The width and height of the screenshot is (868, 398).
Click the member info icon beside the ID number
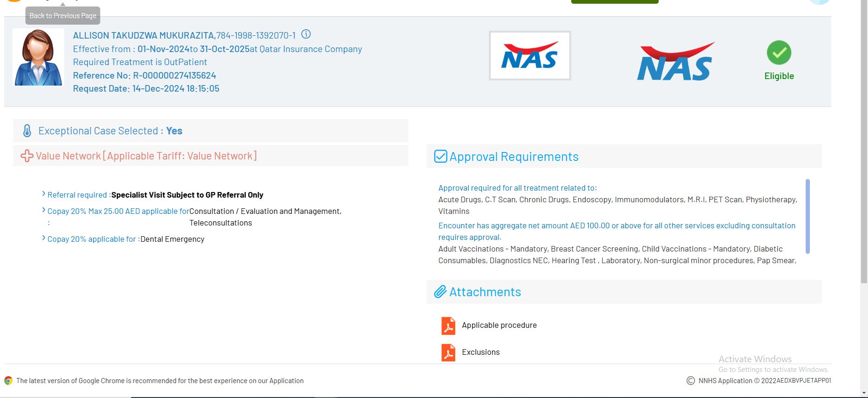pyautogui.click(x=306, y=34)
